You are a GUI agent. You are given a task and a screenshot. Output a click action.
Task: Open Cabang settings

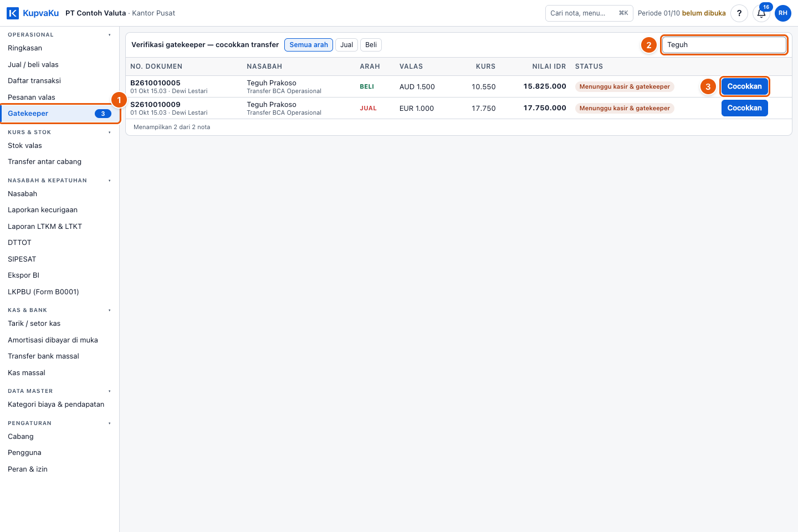pyautogui.click(x=59, y=437)
